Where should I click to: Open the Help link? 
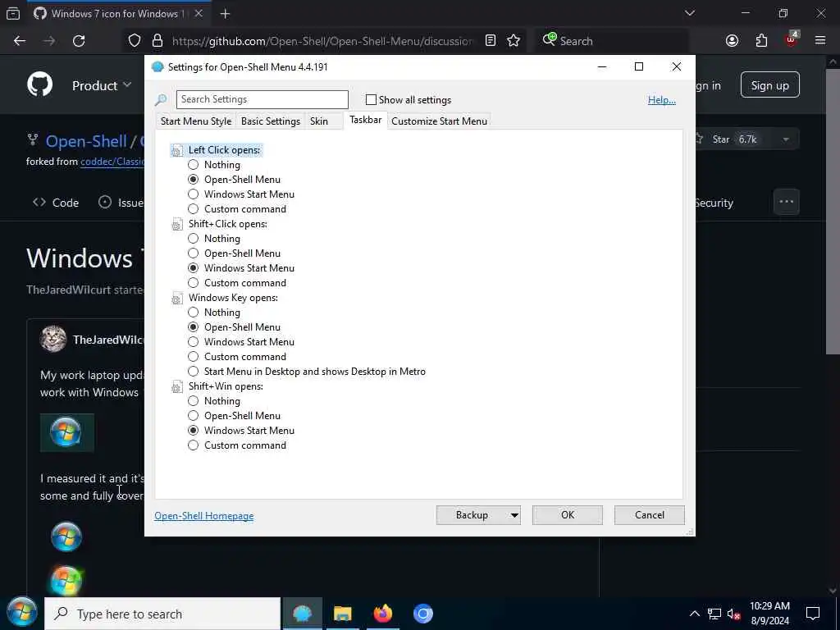tap(662, 100)
